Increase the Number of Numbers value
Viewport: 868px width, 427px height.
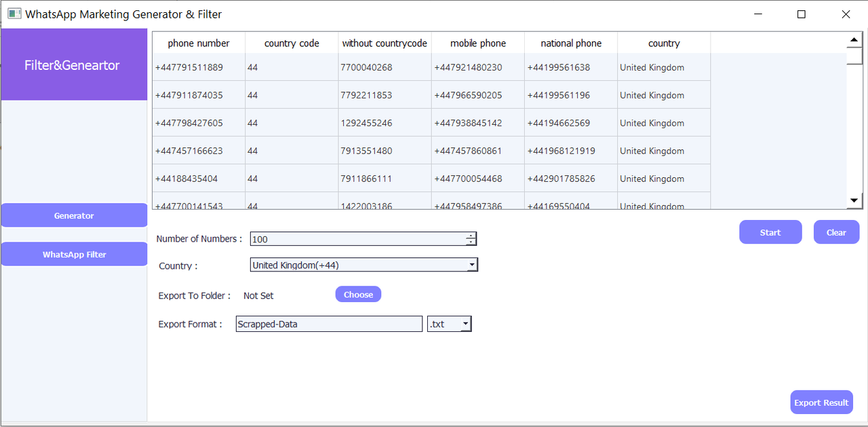pos(471,236)
